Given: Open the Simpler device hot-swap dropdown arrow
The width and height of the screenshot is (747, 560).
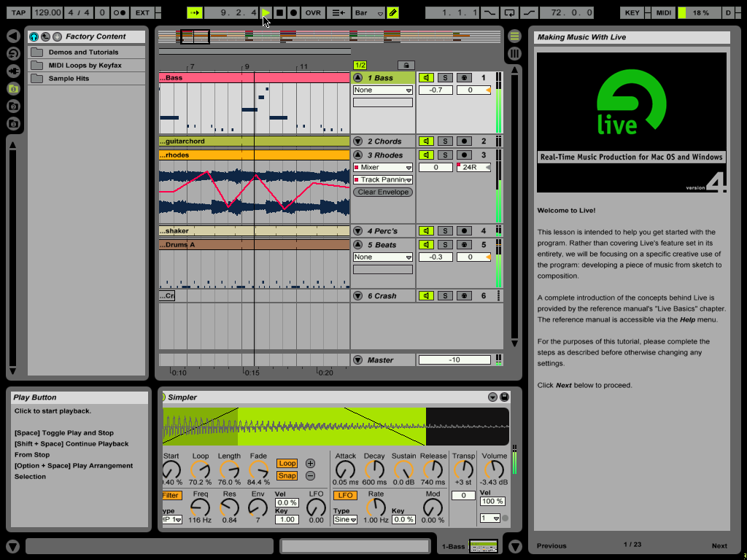Looking at the screenshot, I should 492,397.
